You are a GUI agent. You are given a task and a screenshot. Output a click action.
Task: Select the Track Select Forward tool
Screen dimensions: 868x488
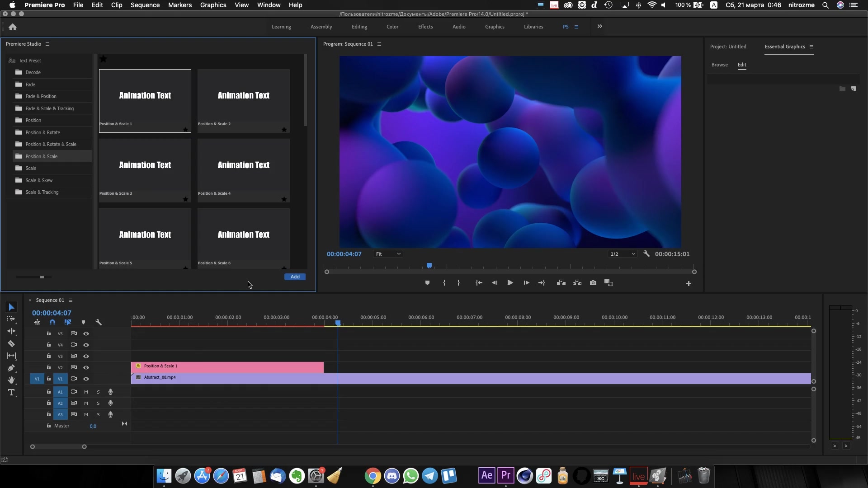[11, 319]
